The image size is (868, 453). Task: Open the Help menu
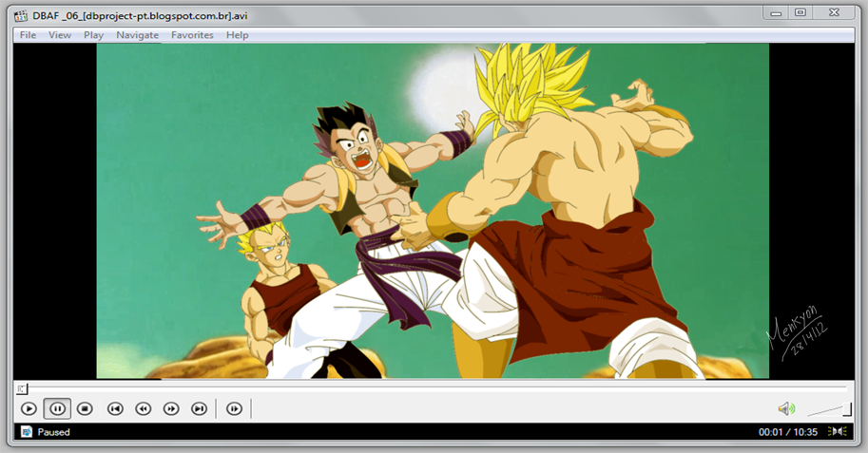[x=237, y=35]
